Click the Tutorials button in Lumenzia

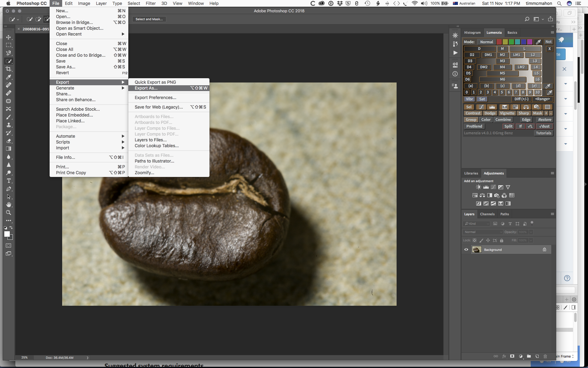tap(543, 133)
